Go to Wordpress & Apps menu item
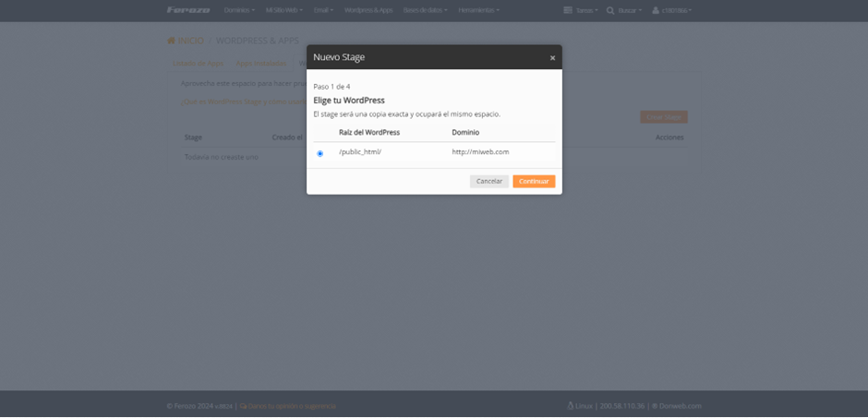The height and width of the screenshot is (418, 868). pos(368,10)
